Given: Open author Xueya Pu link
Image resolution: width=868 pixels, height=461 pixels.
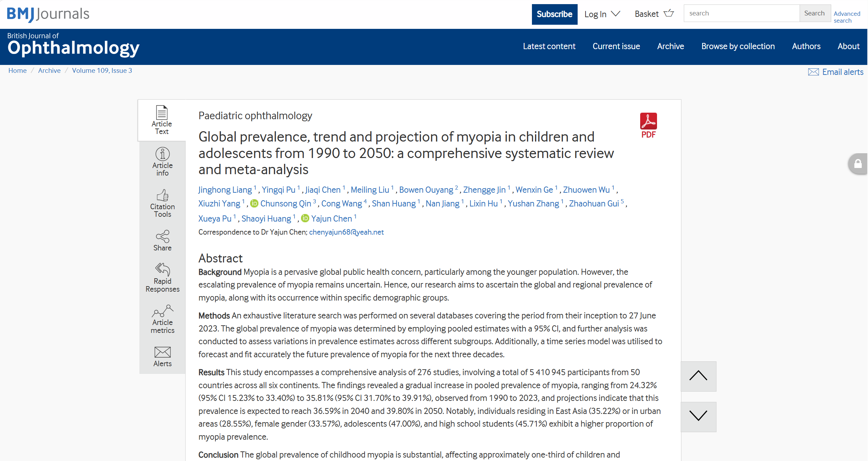Looking at the screenshot, I should coord(215,219).
